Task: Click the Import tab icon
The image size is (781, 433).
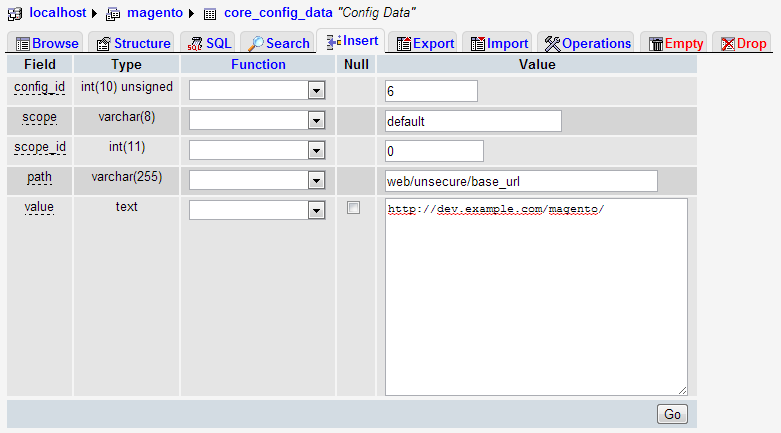Action: pos(478,44)
